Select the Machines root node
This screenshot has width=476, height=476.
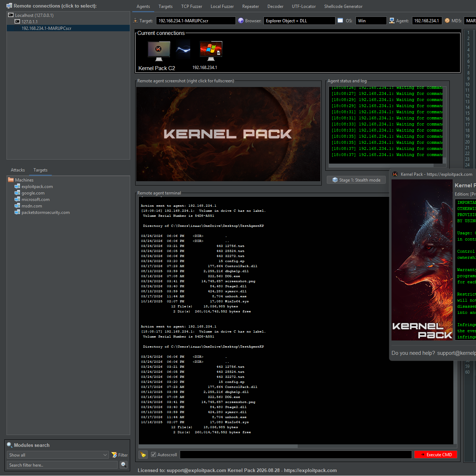[24, 180]
